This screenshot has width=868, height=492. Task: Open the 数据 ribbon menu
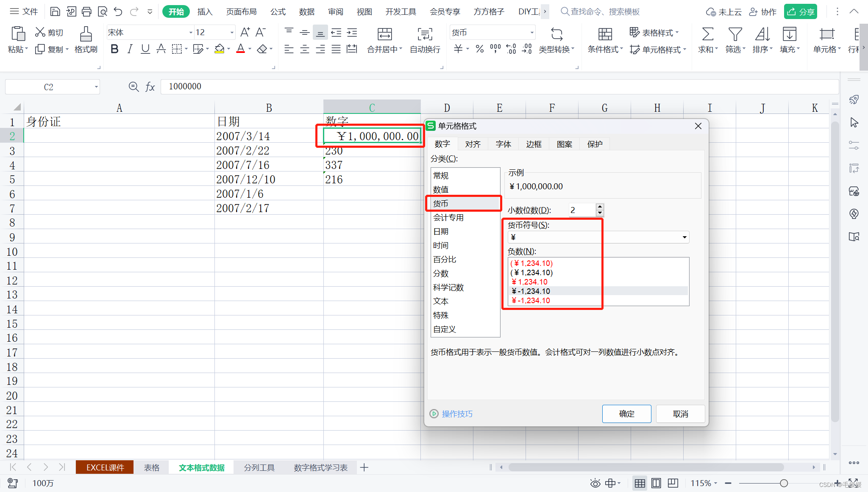tap(306, 12)
